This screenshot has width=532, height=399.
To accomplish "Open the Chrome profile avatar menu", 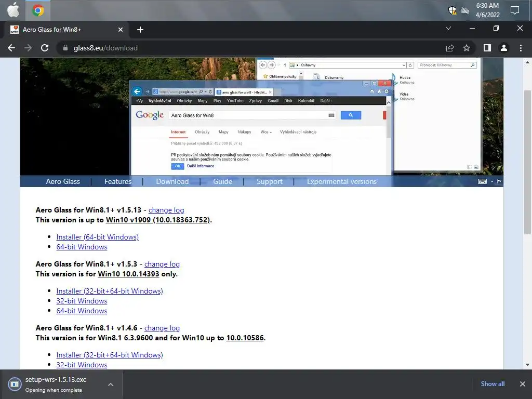I will [x=504, y=48].
